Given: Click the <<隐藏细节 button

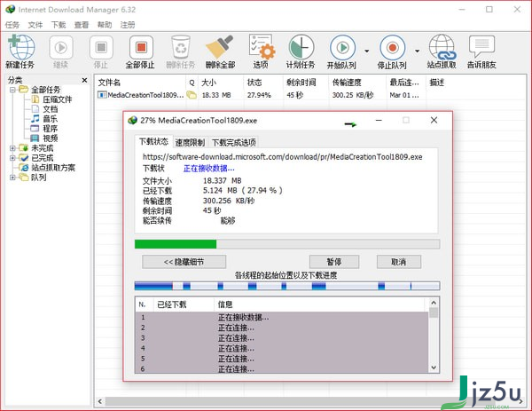Looking at the screenshot, I should [184, 262].
